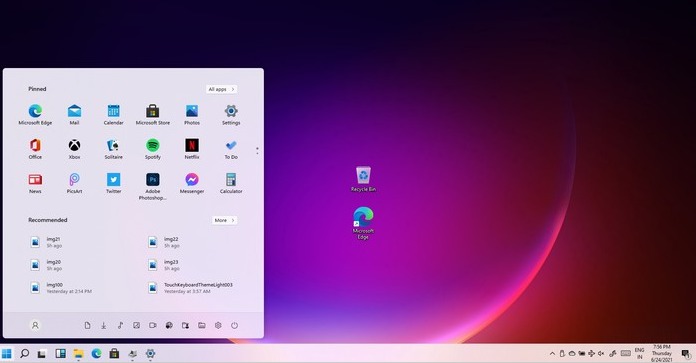Show hidden system tray icons
This screenshot has width=696, height=363.
pyautogui.click(x=552, y=354)
